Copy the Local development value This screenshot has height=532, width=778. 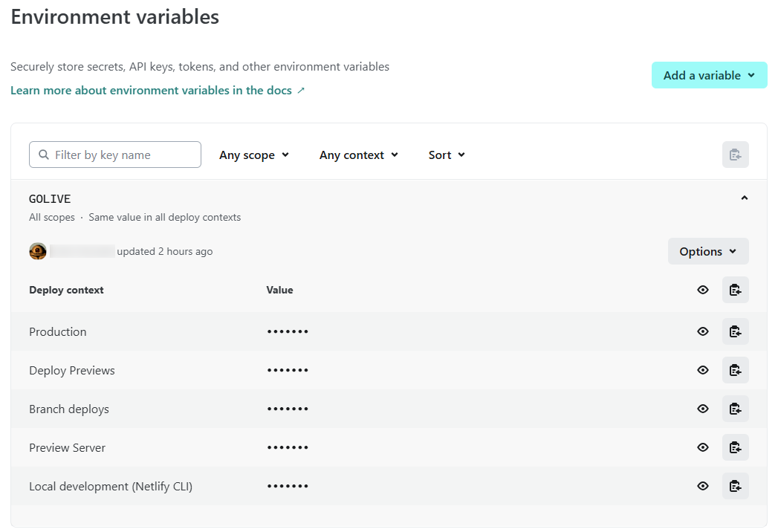735,486
